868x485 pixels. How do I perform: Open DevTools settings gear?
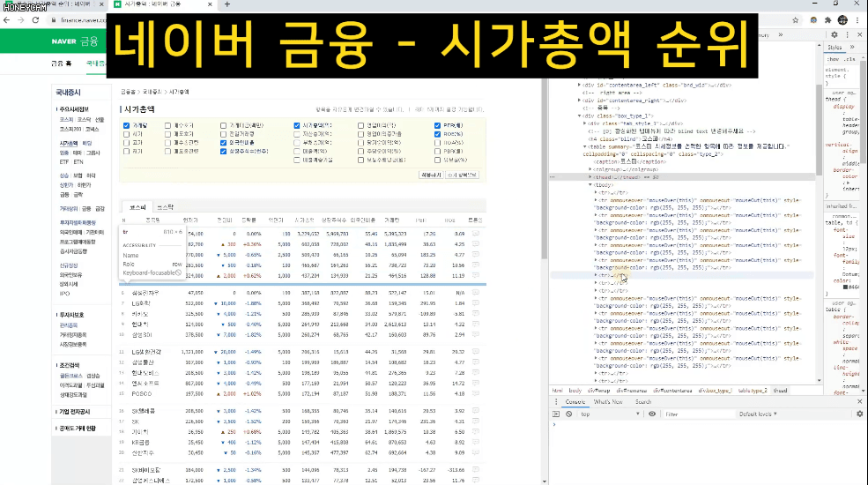click(835, 35)
